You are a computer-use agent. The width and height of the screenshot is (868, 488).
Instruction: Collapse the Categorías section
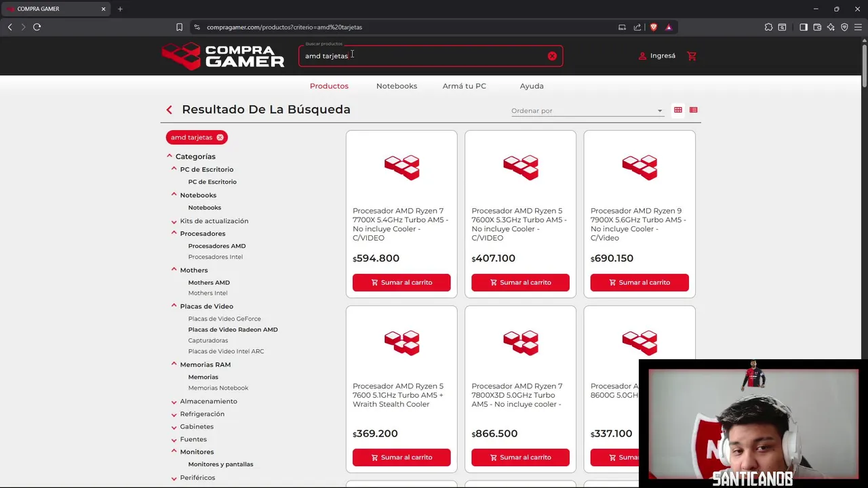170,157
